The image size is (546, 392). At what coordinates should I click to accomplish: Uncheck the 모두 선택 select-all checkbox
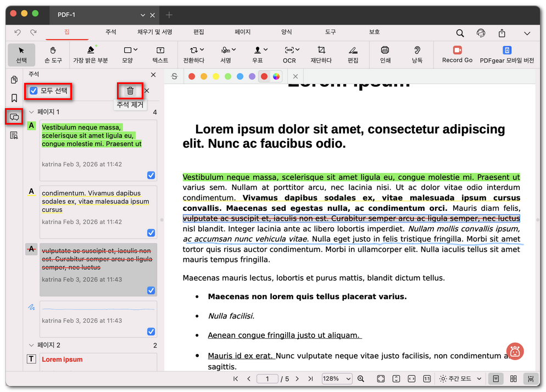34,91
